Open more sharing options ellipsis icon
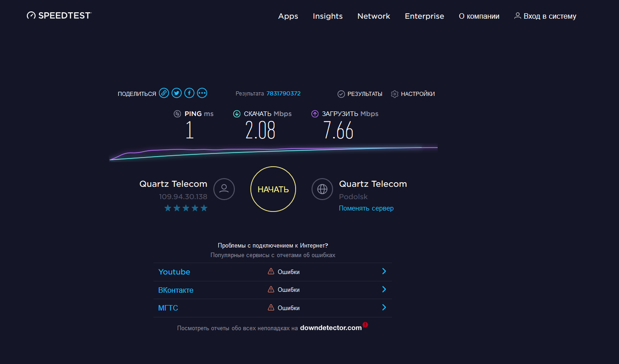Screen dimensions: 619x364 coord(202,93)
